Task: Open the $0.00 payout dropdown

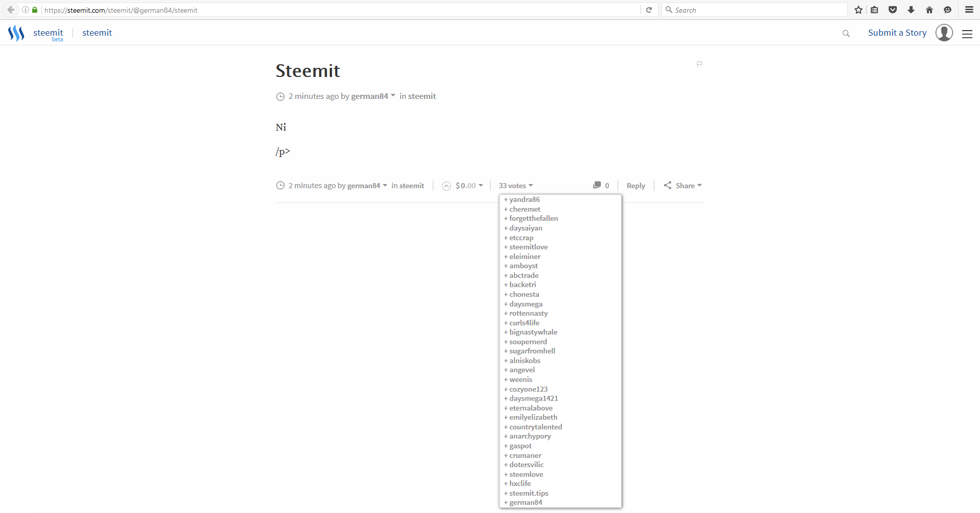Action: tap(469, 186)
